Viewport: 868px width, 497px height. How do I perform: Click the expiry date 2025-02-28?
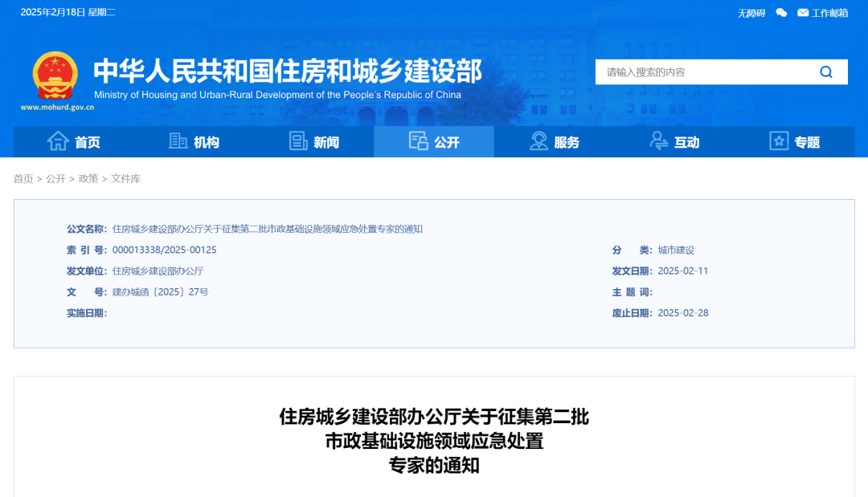[x=683, y=313]
